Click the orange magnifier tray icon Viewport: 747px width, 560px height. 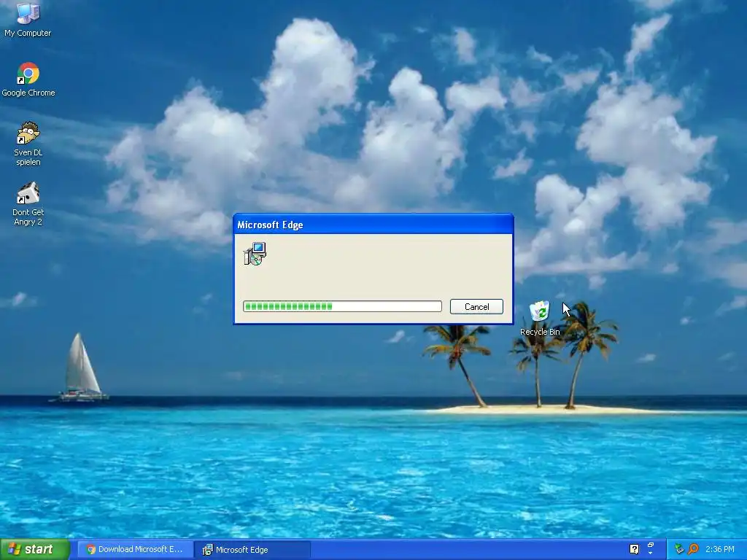coord(693,549)
